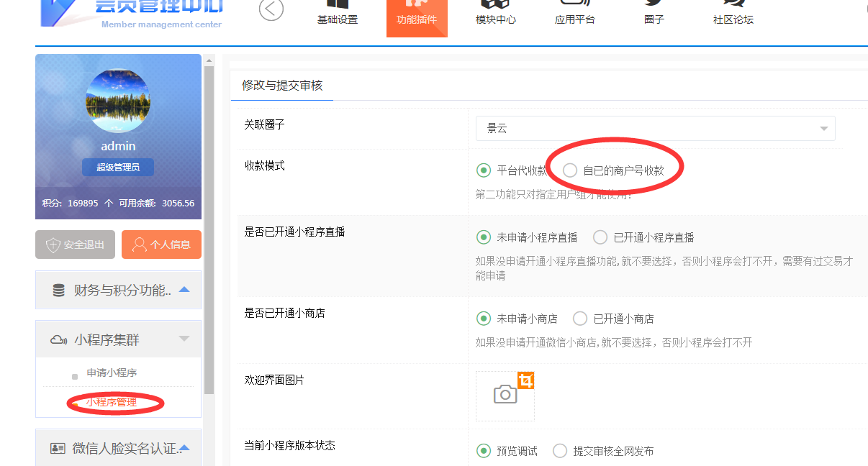
Task: Open the 申请小程序 sidebar link
Action: [112, 373]
